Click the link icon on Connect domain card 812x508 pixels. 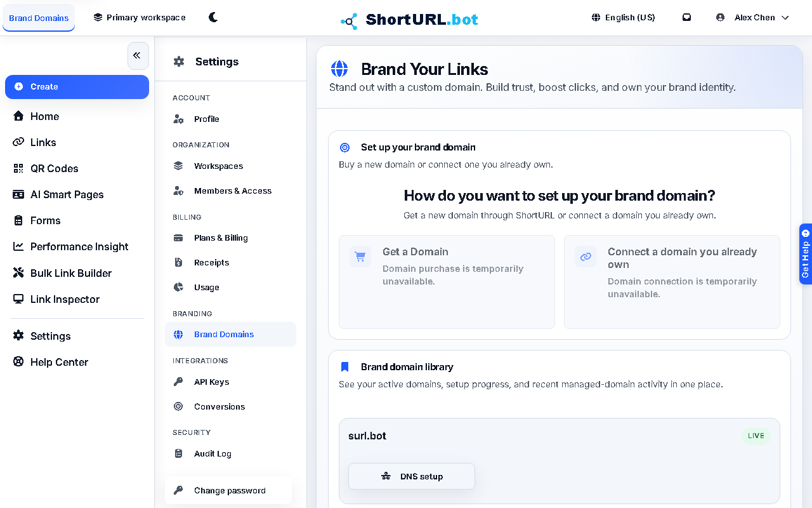point(586,257)
